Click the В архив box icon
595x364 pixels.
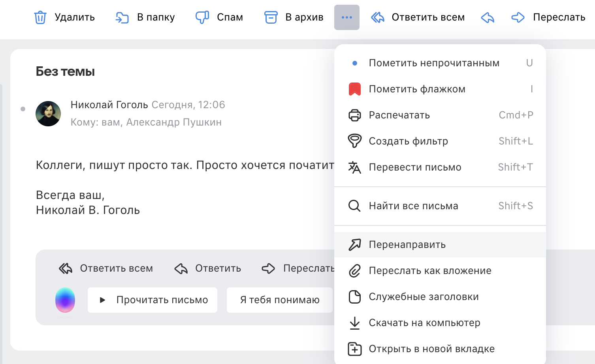(x=271, y=17)
